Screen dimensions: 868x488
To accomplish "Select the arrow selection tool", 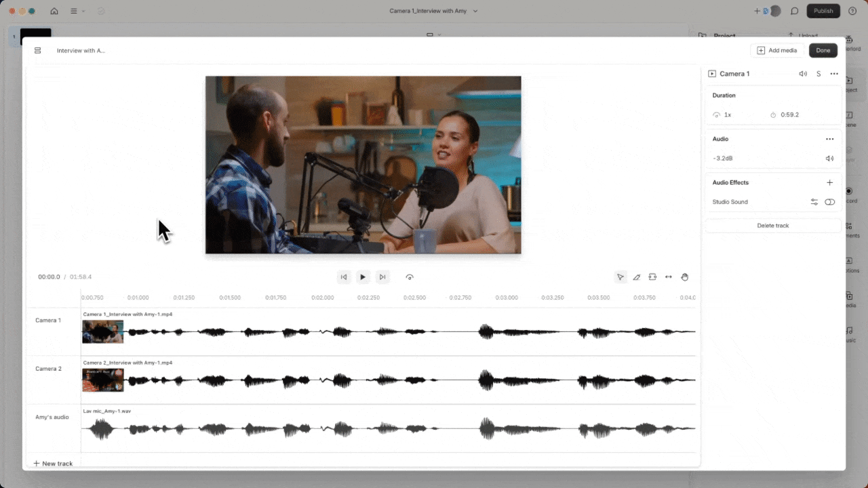I will (x=620, y=277).
